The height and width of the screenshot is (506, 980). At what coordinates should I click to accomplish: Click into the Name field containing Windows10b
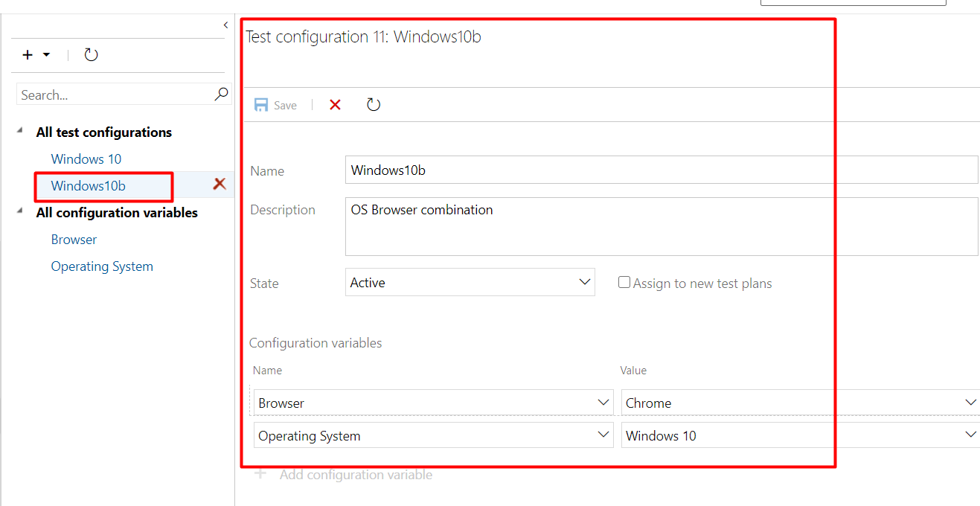click(662, 170)
